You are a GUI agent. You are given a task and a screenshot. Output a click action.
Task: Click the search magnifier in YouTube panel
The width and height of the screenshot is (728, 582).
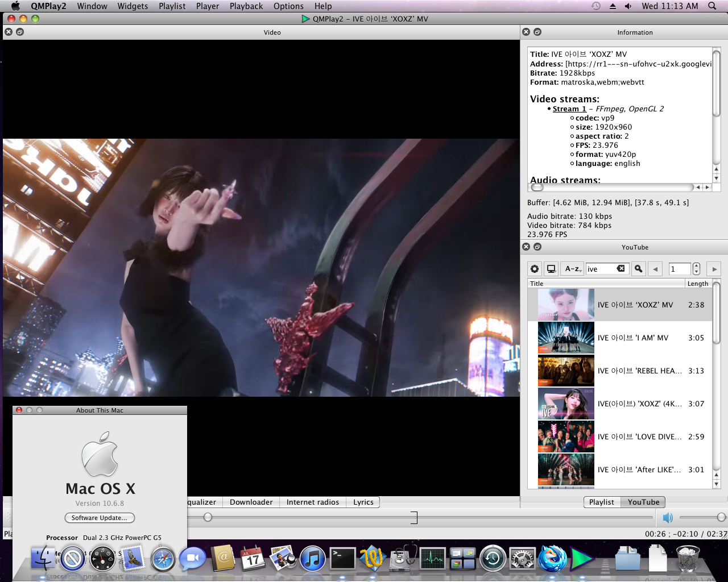[638, 268]
